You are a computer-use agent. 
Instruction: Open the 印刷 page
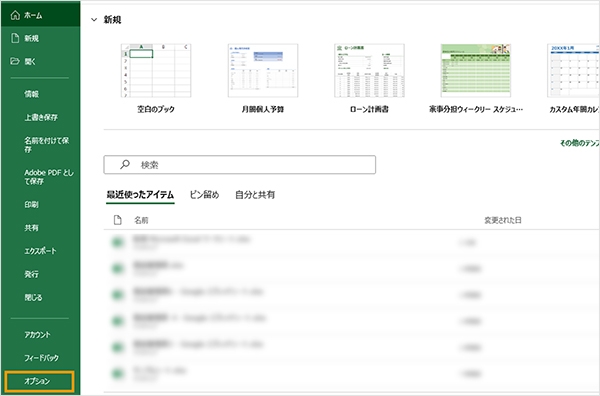click(x=31, y=205)
